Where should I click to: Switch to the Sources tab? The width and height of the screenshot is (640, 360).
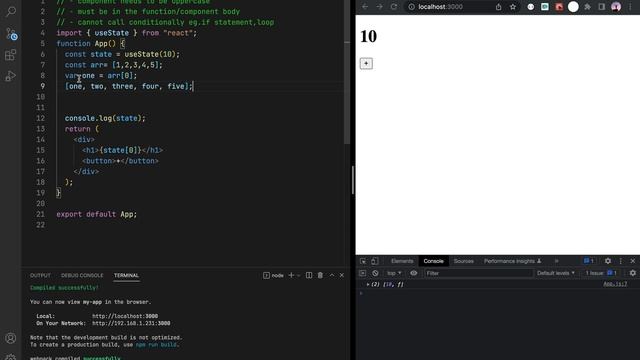(x=464, y=261)
